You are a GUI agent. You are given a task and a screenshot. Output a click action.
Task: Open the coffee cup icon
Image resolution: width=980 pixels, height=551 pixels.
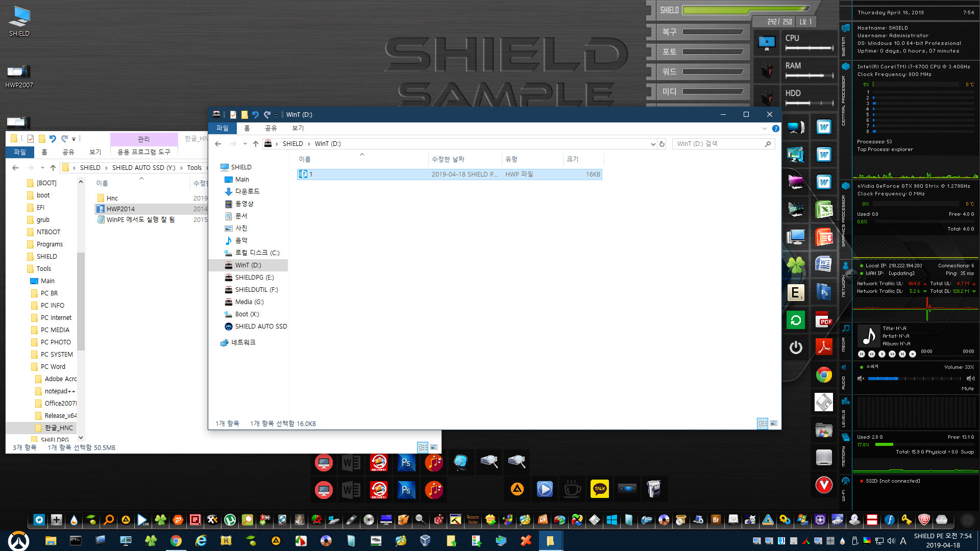coord(572,489)
